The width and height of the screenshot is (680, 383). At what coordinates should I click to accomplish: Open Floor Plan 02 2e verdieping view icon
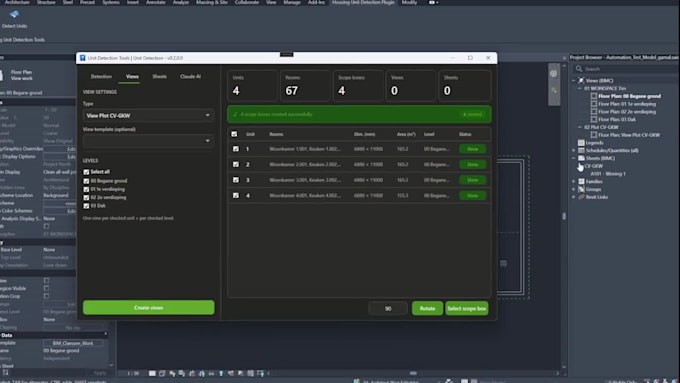(x=594, y=111)
